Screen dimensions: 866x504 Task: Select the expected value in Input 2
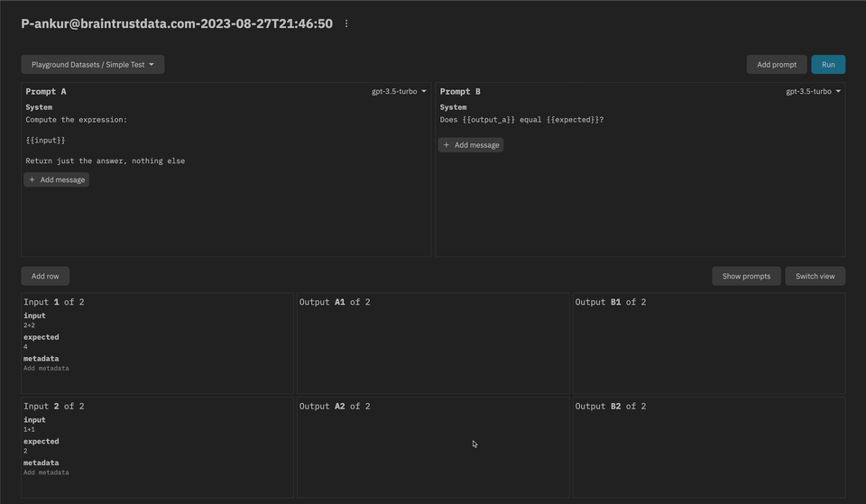(x=26, y=451)
